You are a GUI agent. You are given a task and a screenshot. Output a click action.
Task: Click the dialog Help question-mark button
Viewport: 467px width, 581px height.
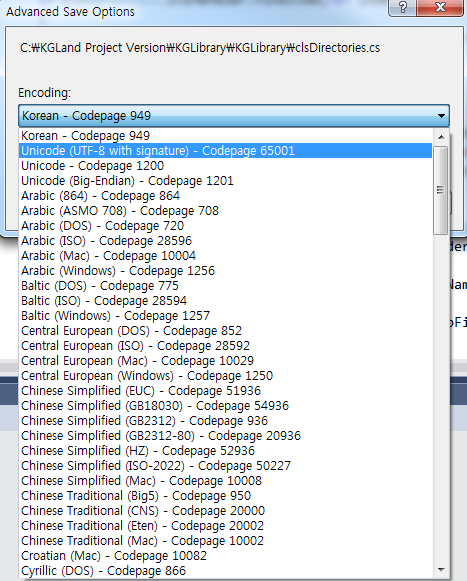pyautogui.click(x=403, y=7)
